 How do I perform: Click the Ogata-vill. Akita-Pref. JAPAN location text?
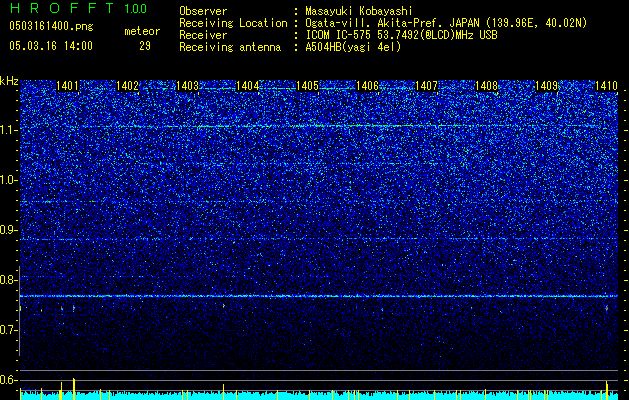pyautogui.click(x=446, y=23)
